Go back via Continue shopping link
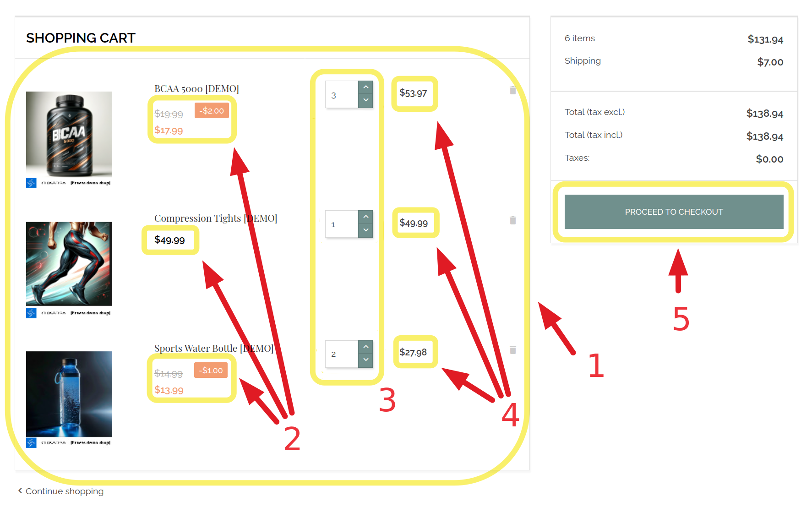Viewport: 812px width, 518px height. (61, 491)
